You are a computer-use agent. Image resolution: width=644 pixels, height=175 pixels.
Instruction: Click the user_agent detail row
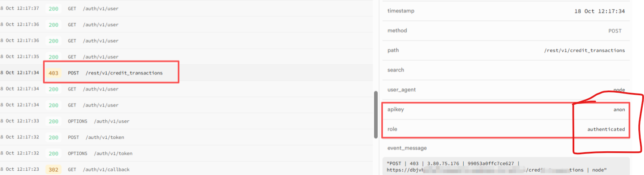pyautogui.click(x=506, y=90)
